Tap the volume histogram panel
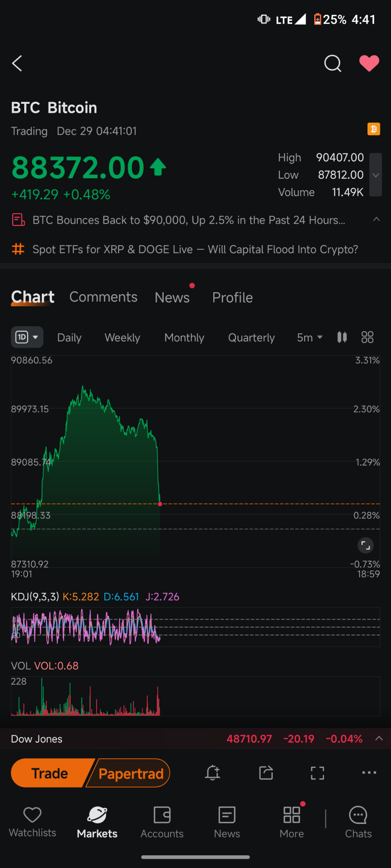Viewport: 391px width, 868px height. 195,696
